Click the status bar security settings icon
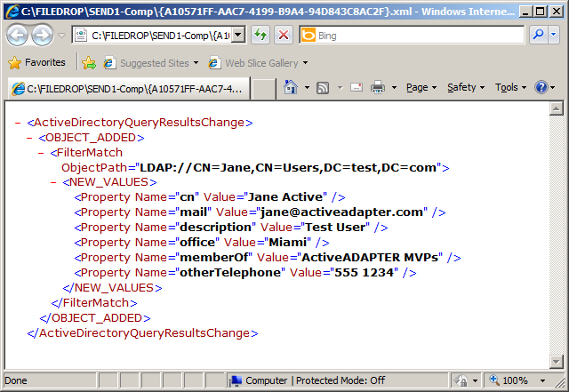Screen dimensions: 569x392 click(461, 380)
